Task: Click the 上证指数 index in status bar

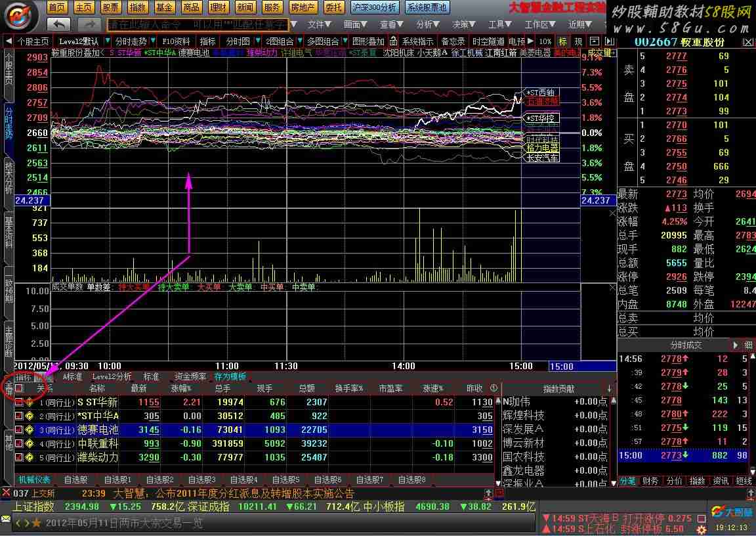Action: 33,506
